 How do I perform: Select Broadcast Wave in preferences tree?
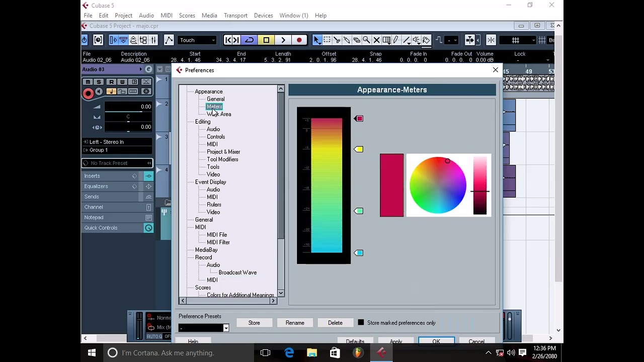click(237, 273)
